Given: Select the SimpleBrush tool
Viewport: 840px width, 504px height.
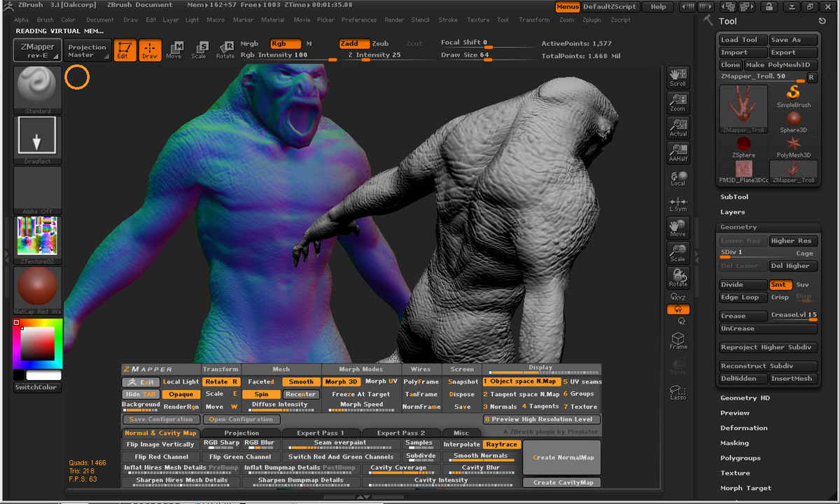Looking at the screenshot, I should coord(794,97).
